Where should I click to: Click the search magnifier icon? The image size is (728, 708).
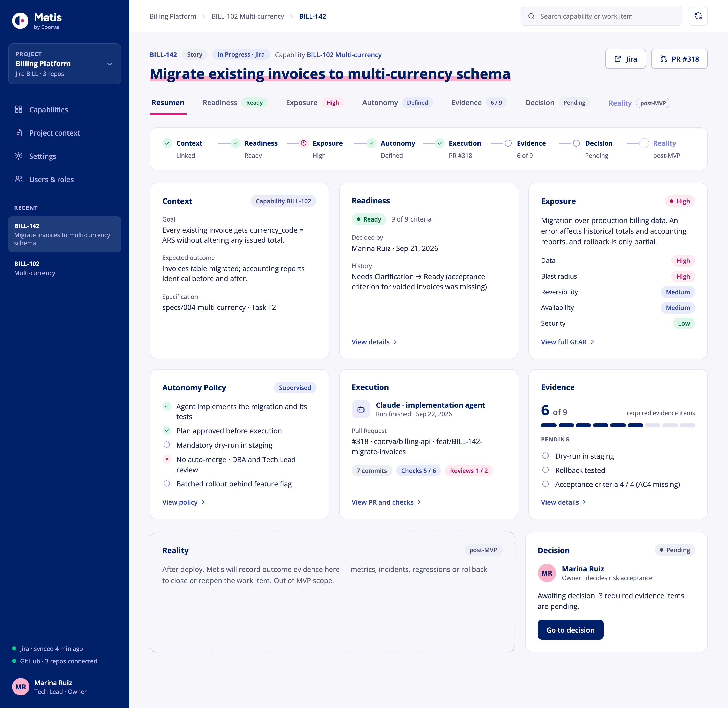(x=531, y=16)
